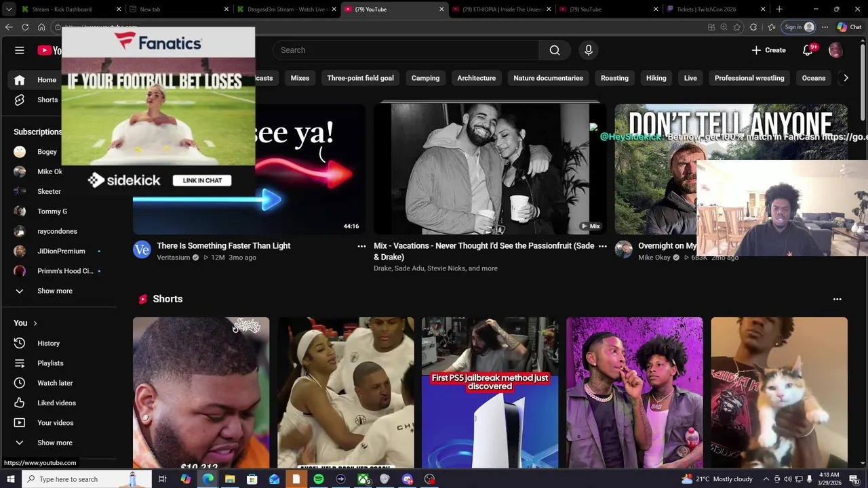Select the Oceans filter chip

coord(814,78)
